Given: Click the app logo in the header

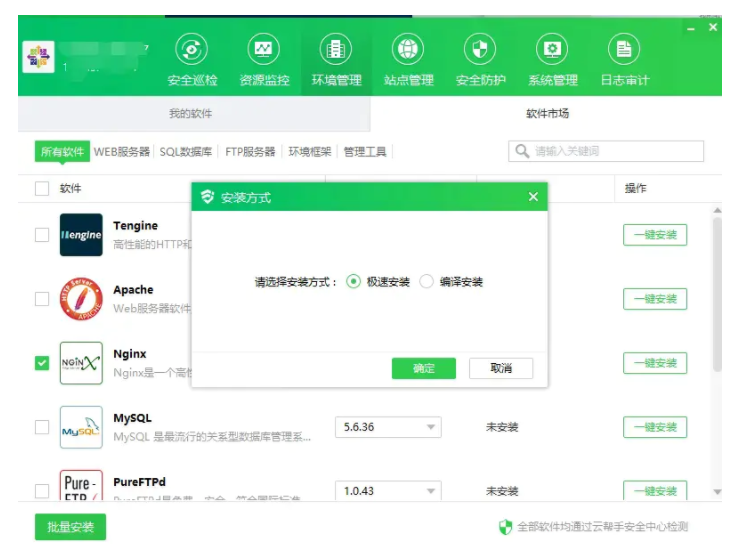Looking at the screenshot, I should 38,57.
